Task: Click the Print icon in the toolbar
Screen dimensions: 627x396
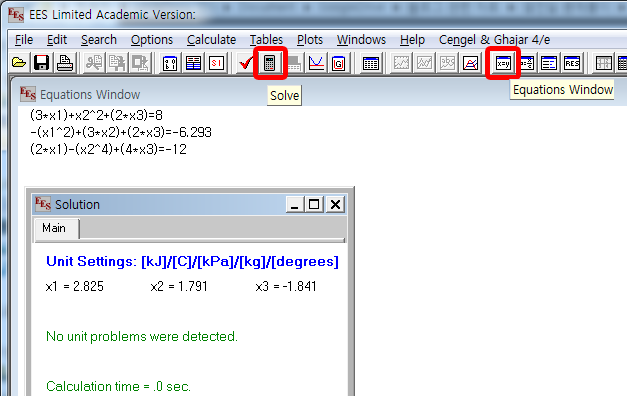Action: (65, 63)
